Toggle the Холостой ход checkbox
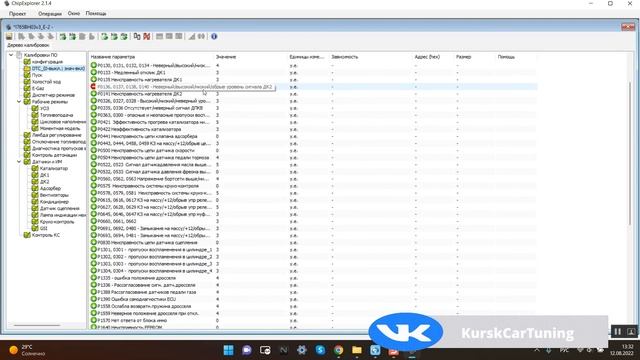Image resolution: width=640 pixels, height=360 pixels. (x=27, y=82)
